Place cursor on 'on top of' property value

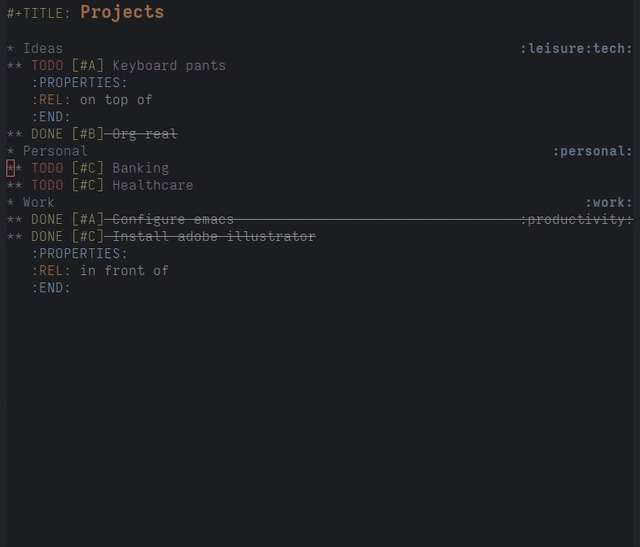tap(116, 100)
